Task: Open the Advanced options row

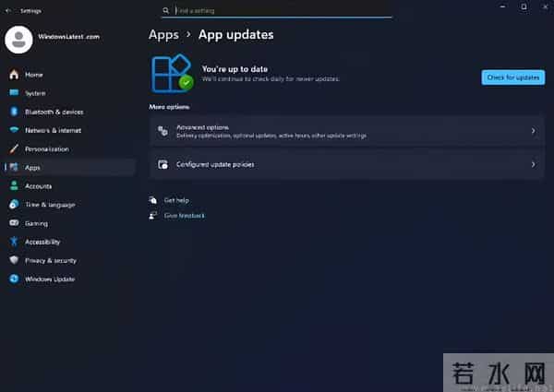Action: tap(346, 131)
